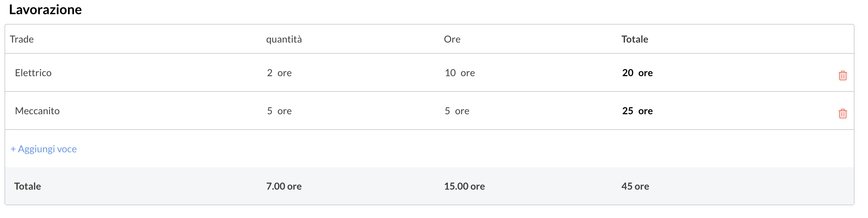
Task: Delete the Meccanito row with trash icon
Action: tap(843, 113)
